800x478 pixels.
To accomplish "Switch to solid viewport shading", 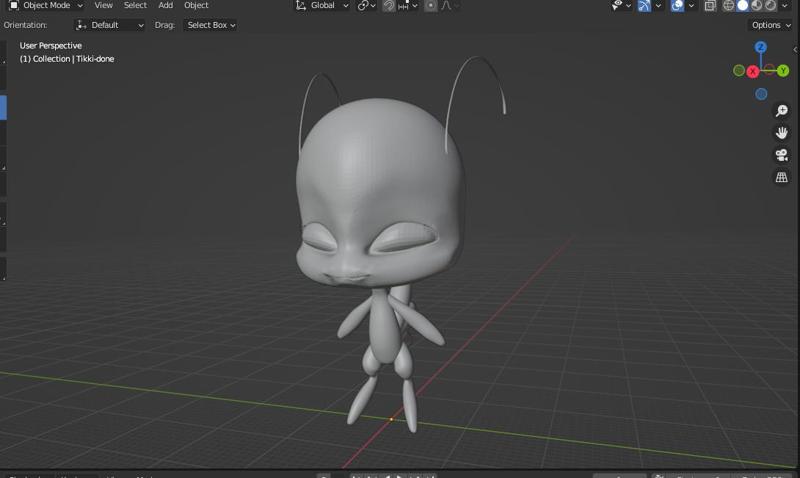I will click(x=743, y=5).
